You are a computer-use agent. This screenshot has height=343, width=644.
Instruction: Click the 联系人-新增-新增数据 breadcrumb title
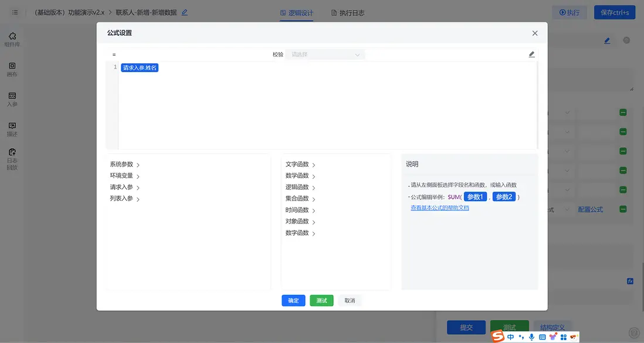146,12
